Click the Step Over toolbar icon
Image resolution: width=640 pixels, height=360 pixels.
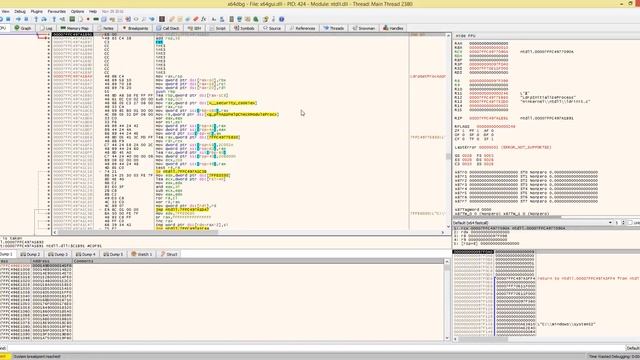[x=44, y=19]
